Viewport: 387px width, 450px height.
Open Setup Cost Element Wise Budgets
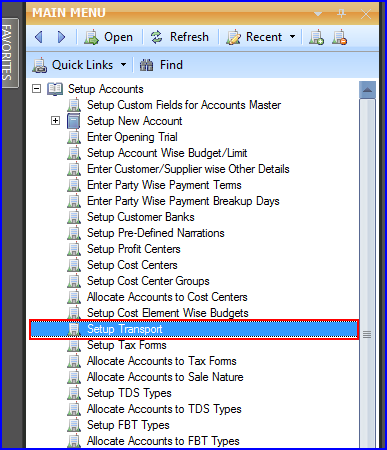tap(168, 313)
